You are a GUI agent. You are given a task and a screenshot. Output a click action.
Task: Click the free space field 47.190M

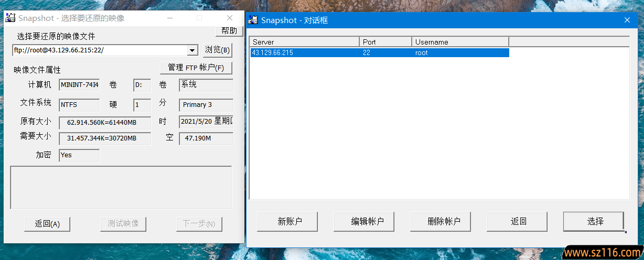point(206,138)
